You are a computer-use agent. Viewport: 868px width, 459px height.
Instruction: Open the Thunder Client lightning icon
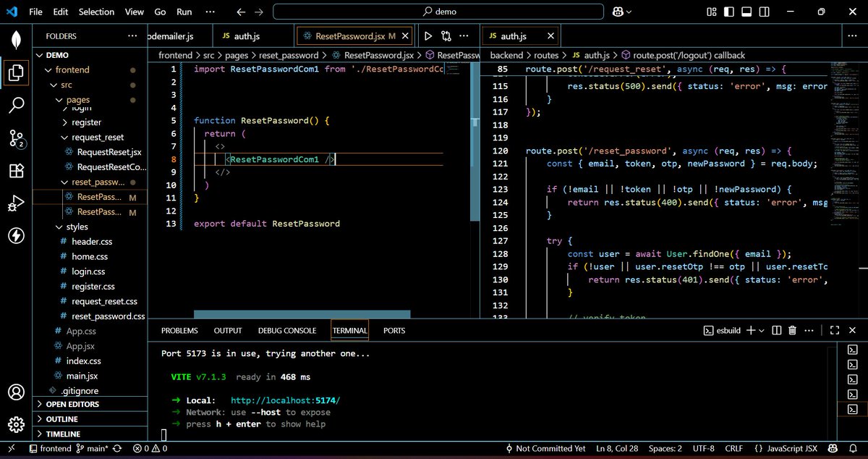(x=16, y=235)
